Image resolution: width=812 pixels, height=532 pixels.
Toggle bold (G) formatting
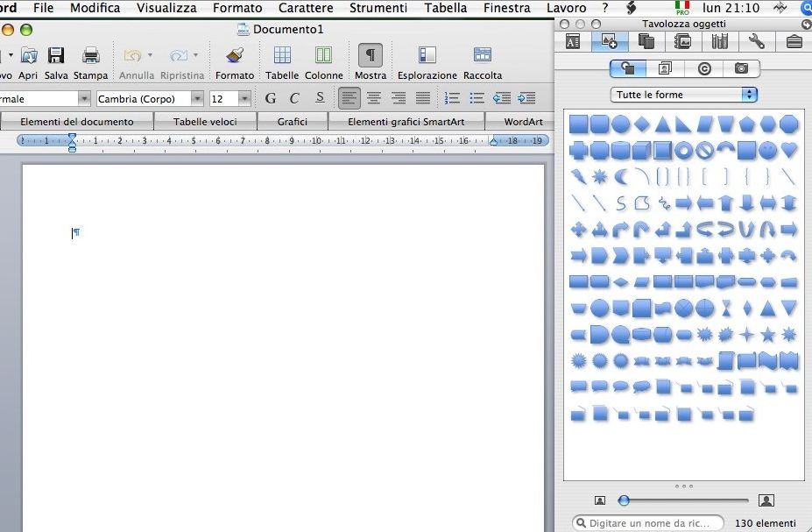click(271, 98)
